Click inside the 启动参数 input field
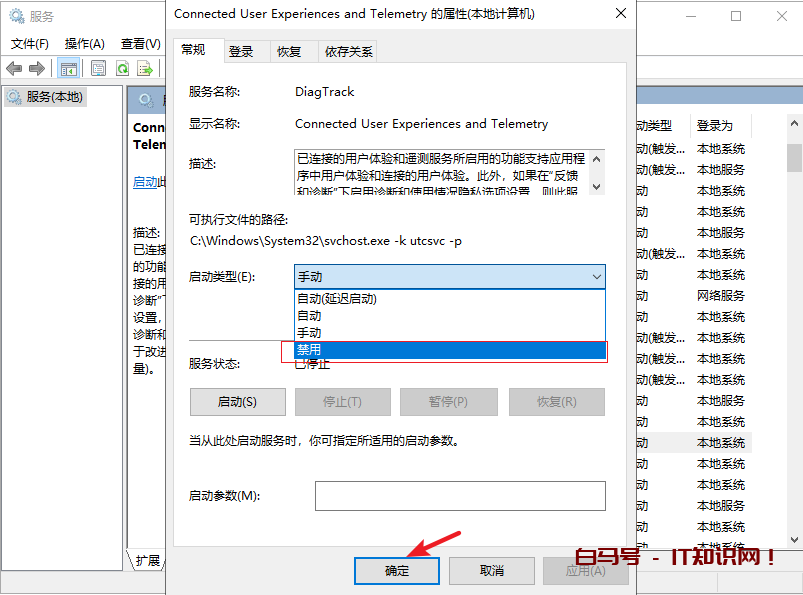This screenshot has height=595, width=803. 460,496
